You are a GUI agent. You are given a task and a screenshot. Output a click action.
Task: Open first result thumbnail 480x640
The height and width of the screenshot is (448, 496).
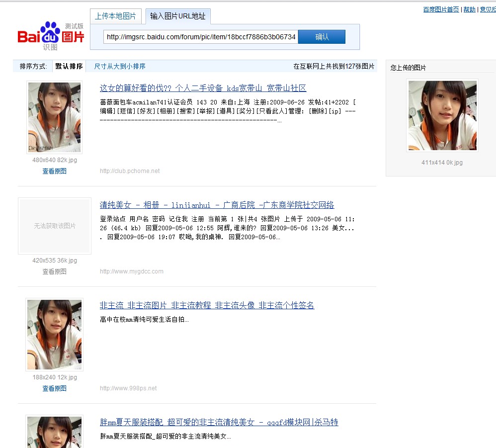(x=54, y=117)
